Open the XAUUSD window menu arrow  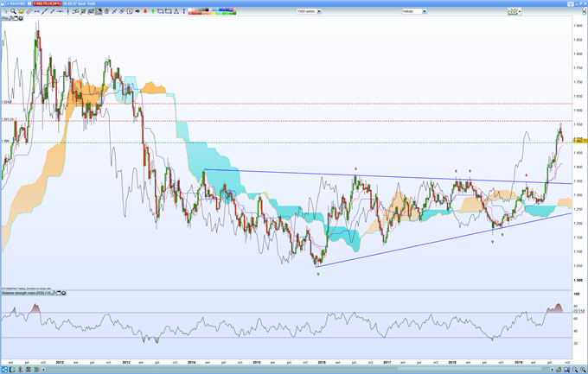pos(8,3)
